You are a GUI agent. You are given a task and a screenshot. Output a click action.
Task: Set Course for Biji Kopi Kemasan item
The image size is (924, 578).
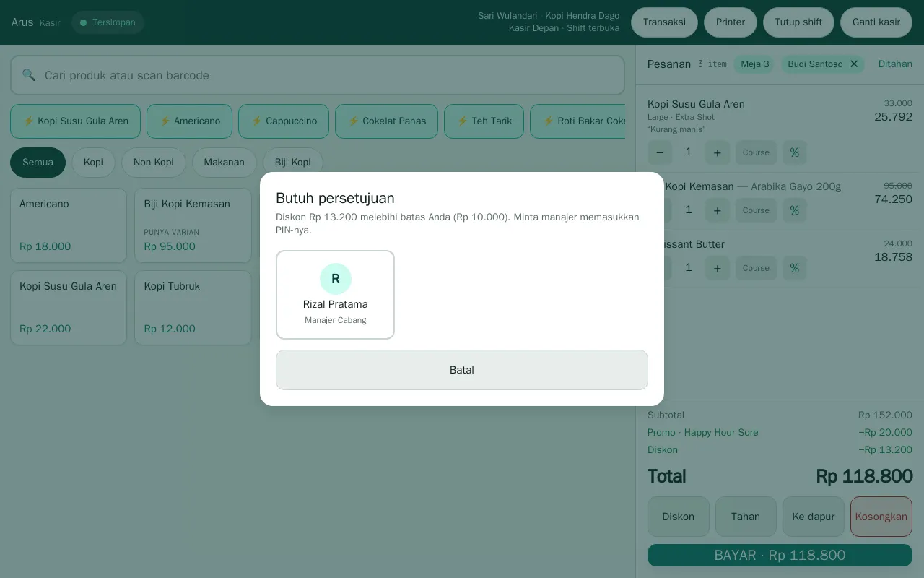(x=756, y=210)
